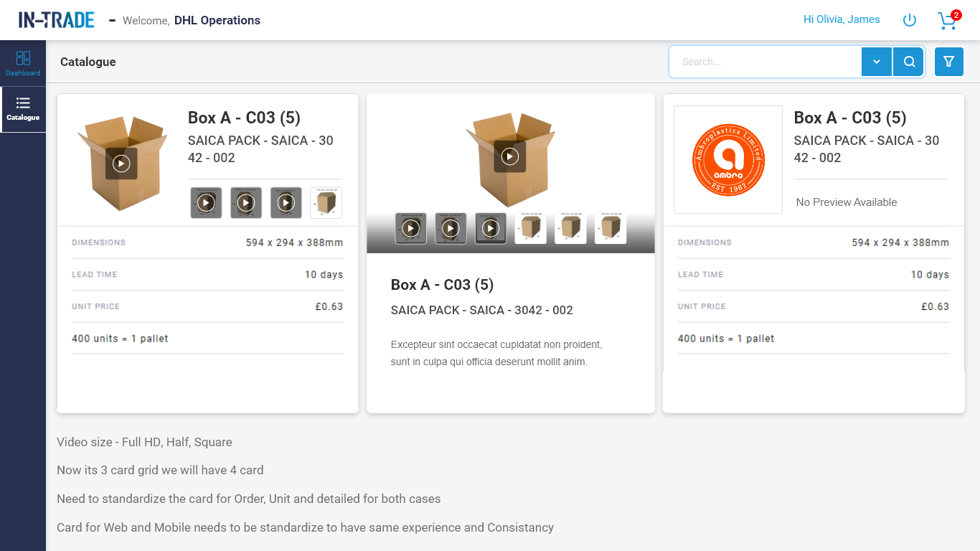Click dimensions 594 x 294 x 388mm in first card
This screenshot has width=980, height=551.
click(295, 242)
